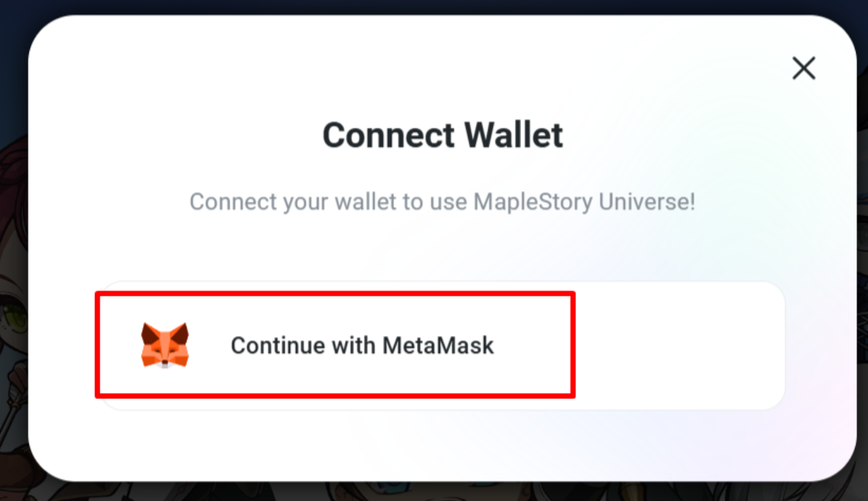The width and height of the screenshot is (868, 501).
Task: Click blank space between subtitle and MetaMask row
Action: pyautogui.click(x=442, y=249)
